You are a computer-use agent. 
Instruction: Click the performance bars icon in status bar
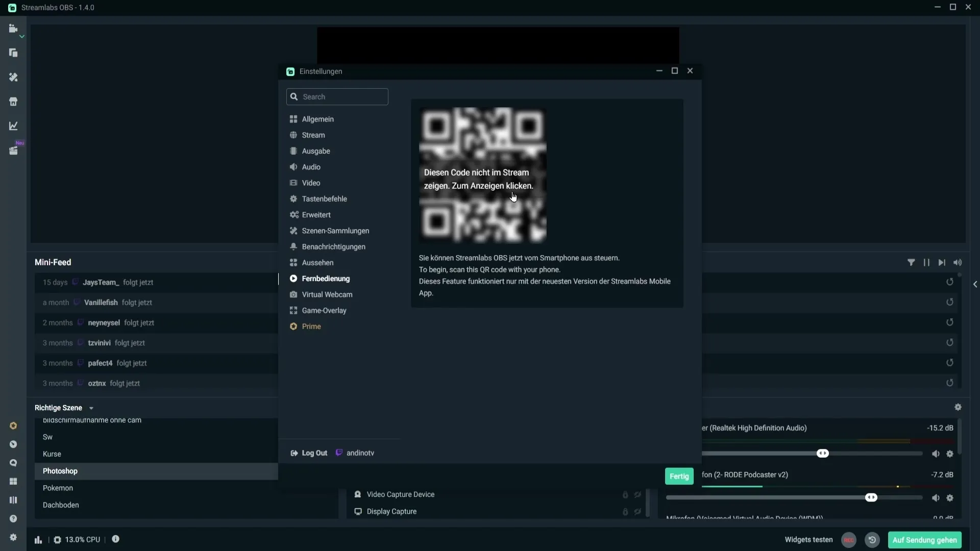38,540
